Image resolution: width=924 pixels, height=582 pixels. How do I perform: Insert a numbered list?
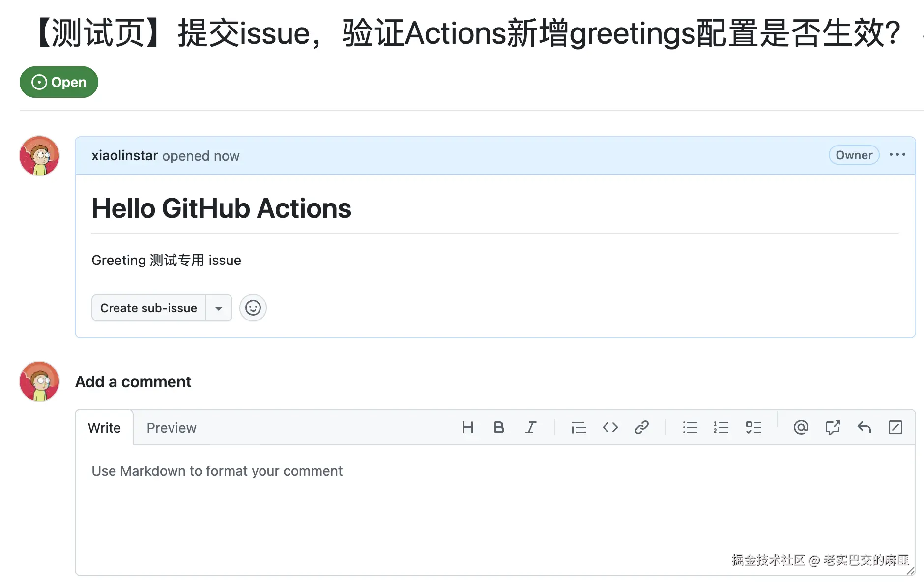(x=721, y=427)
